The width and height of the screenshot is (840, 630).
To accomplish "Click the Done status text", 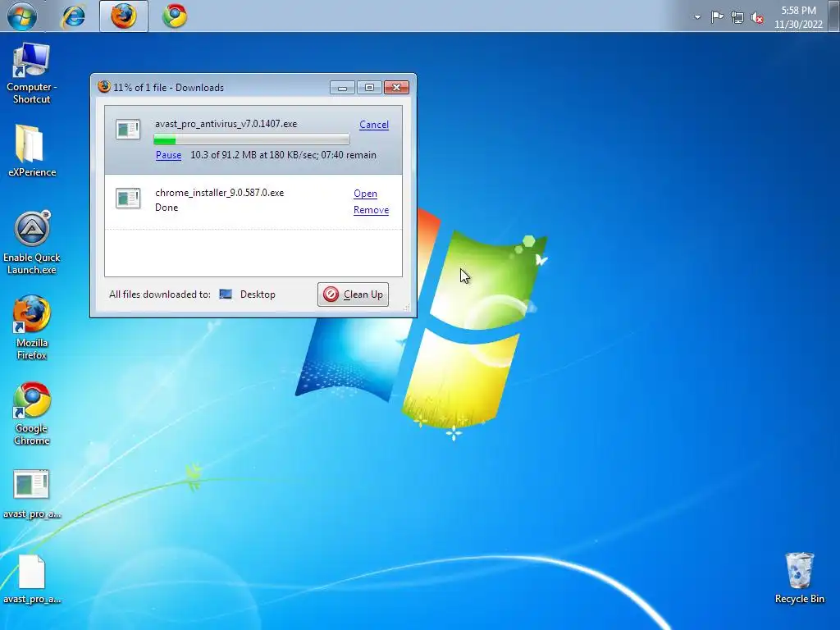I will (167, 208).
